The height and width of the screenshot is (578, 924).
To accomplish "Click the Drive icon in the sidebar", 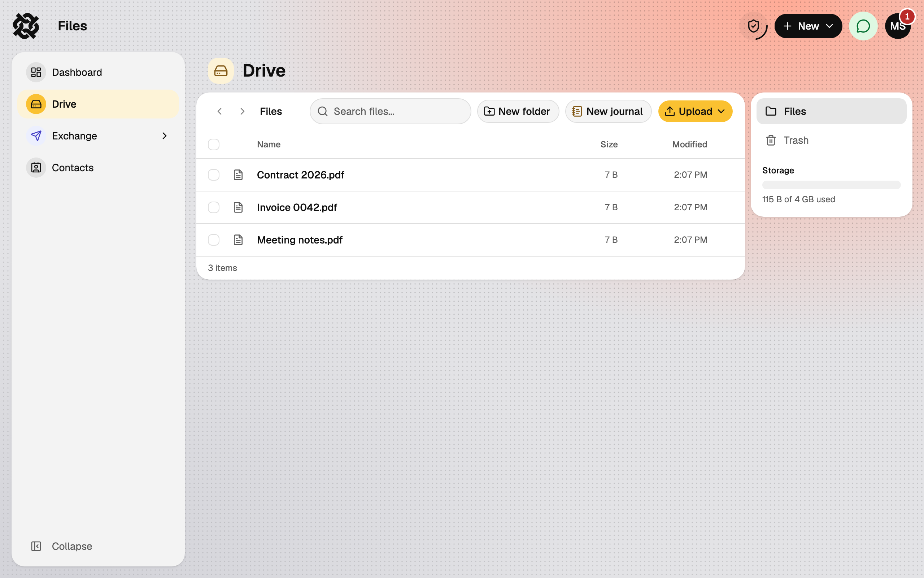I will (x=36, y=104).
